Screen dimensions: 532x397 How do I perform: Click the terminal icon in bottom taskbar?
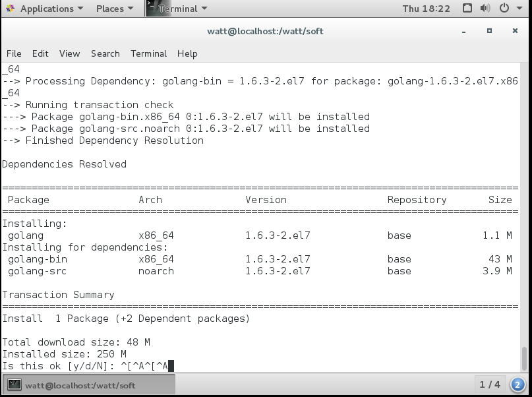[15, 384]
